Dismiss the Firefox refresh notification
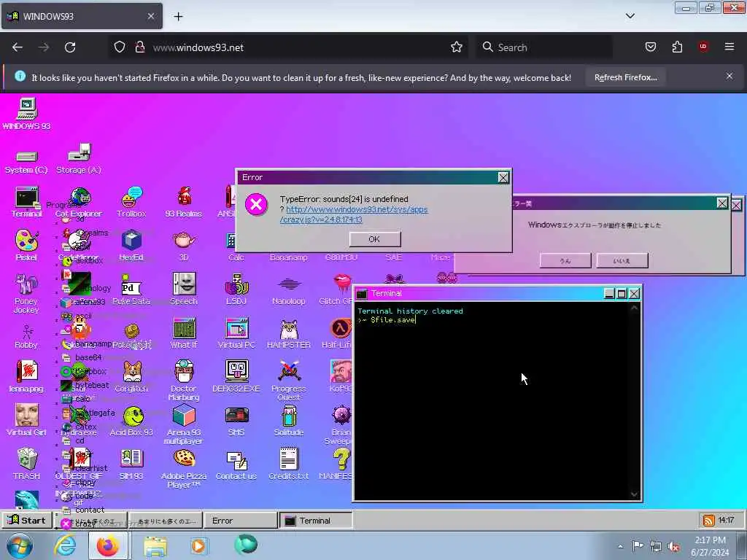Screen dimensions: 747x560 729,76
